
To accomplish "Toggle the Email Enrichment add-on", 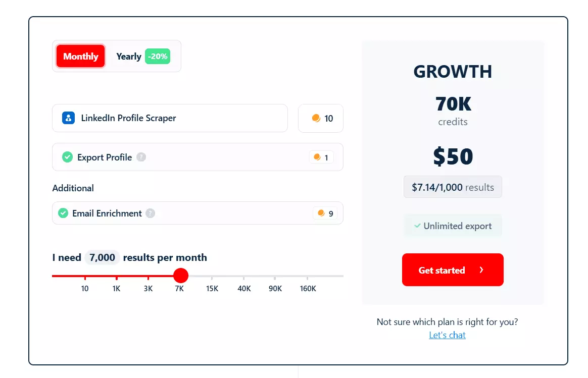I will 63,213.
